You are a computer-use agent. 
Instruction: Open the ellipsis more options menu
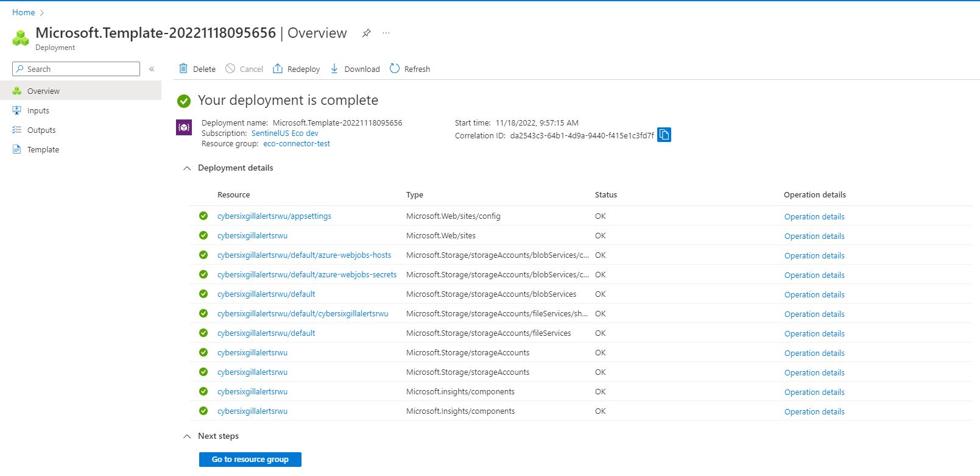click(386, 33)
